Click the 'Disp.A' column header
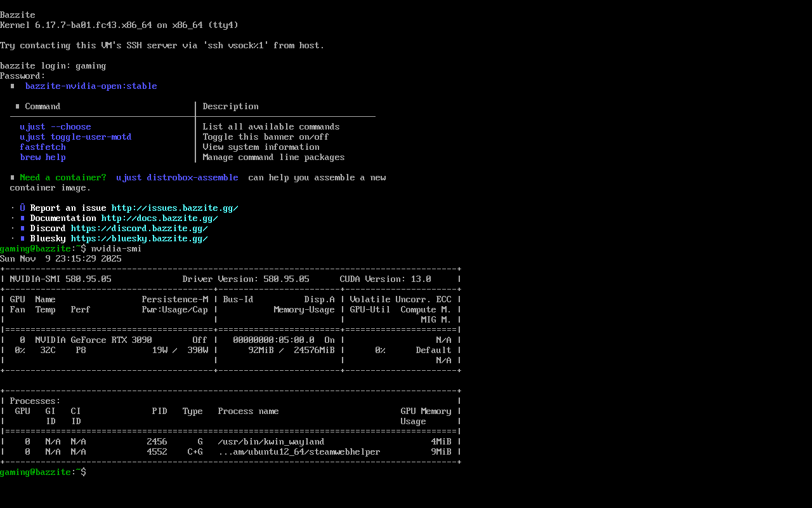812x508 pixels. pos(320,299)
